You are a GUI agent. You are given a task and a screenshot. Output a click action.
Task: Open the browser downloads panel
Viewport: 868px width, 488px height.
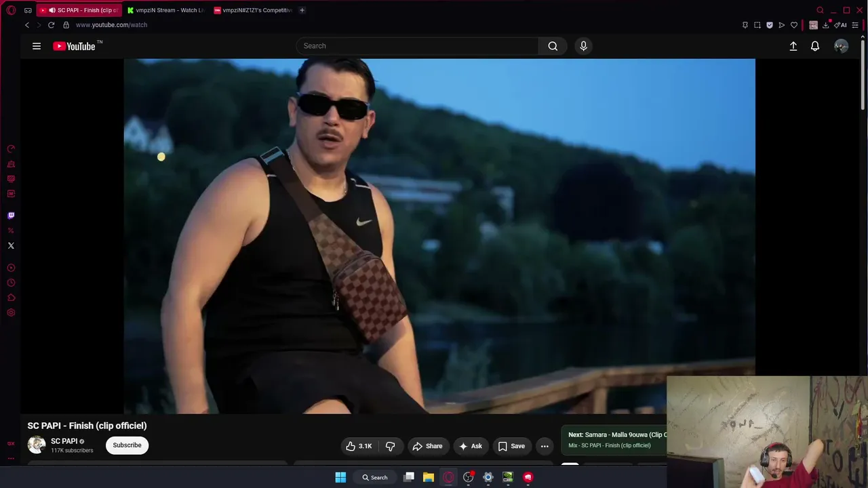pyautogui.click(x=826, y=25)
